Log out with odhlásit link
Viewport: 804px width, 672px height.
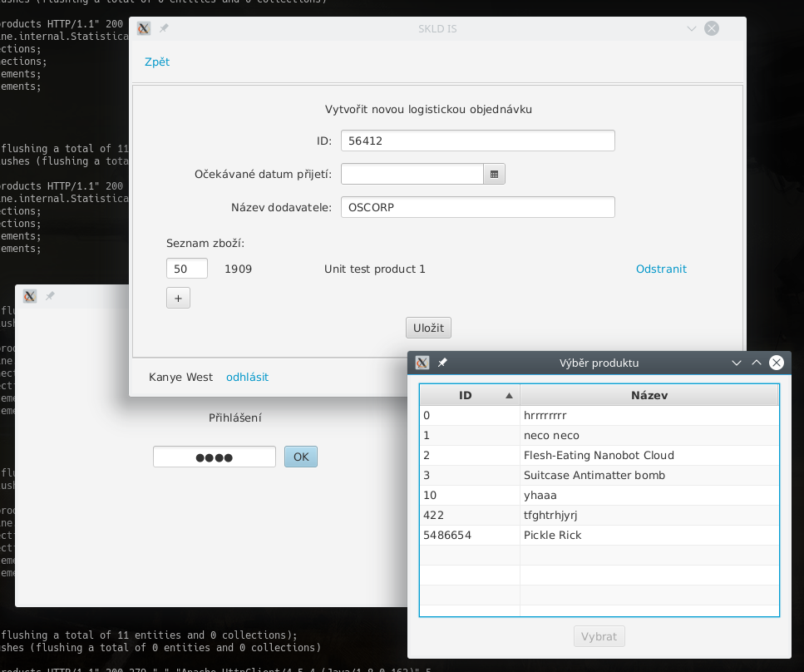(x=247, y=377)
